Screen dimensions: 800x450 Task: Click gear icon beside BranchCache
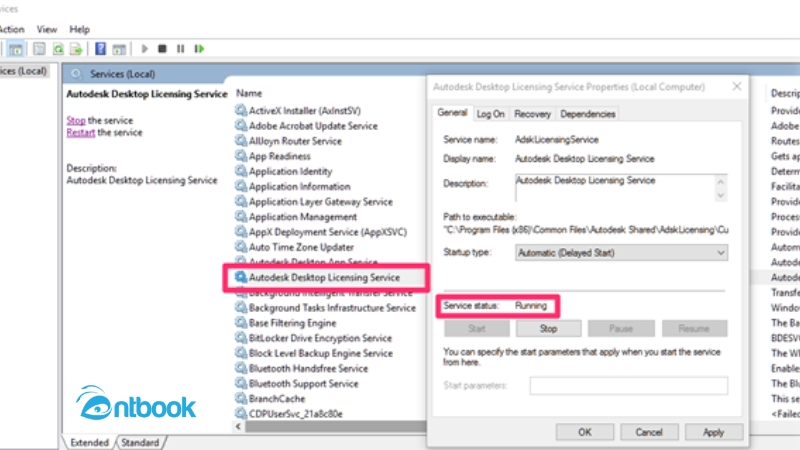point(240,398)
